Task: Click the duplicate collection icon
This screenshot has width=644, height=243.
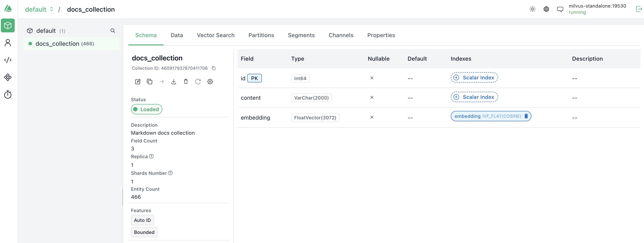Action: point(150,82)
